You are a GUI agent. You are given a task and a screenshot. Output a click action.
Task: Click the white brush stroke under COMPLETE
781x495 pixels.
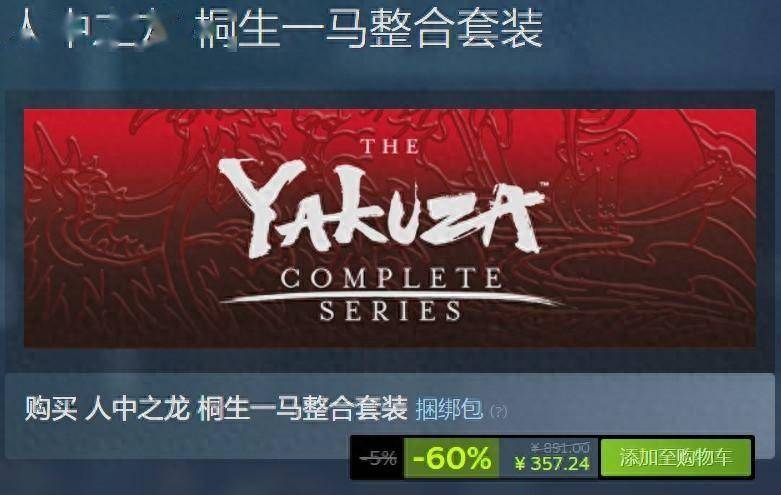[x=391, y=298]
